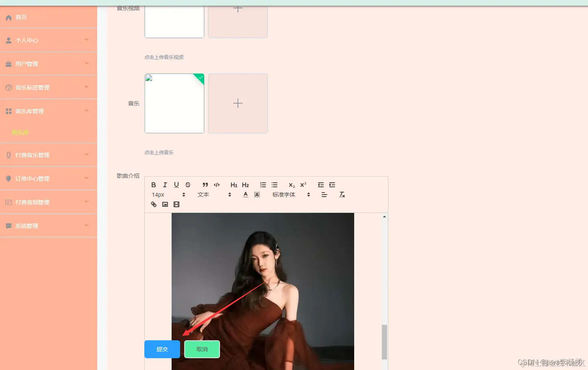Clear text formatting
588x370 pixels.
(342, 195)
